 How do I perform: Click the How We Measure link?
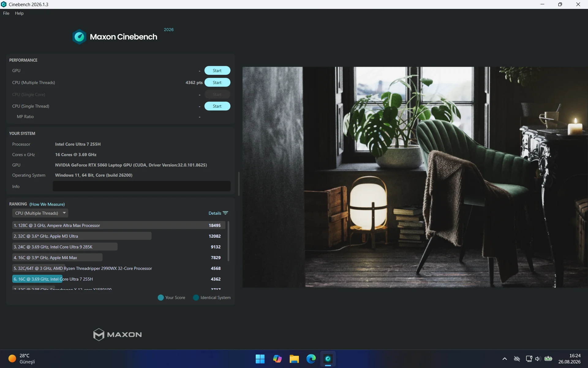tap(47, 204)
